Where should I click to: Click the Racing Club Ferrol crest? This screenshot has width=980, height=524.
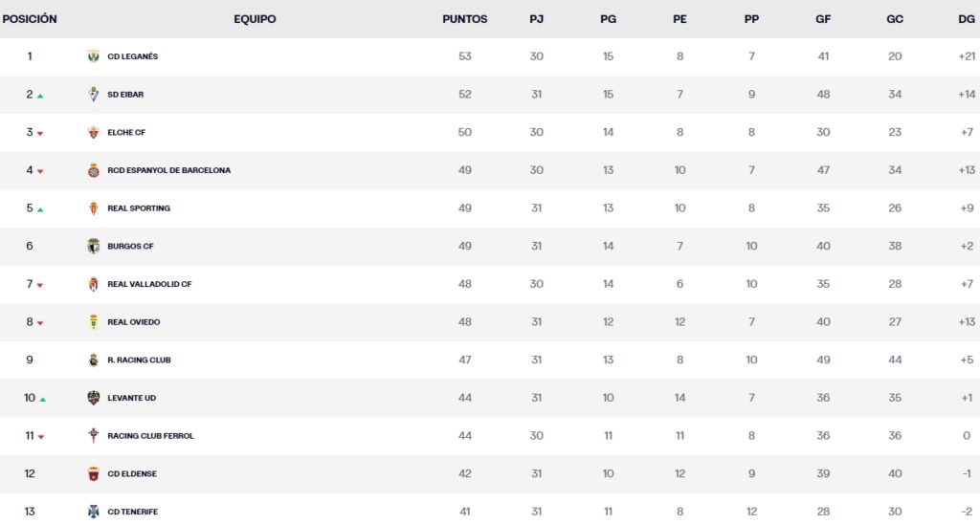click(x=94, y=436)
